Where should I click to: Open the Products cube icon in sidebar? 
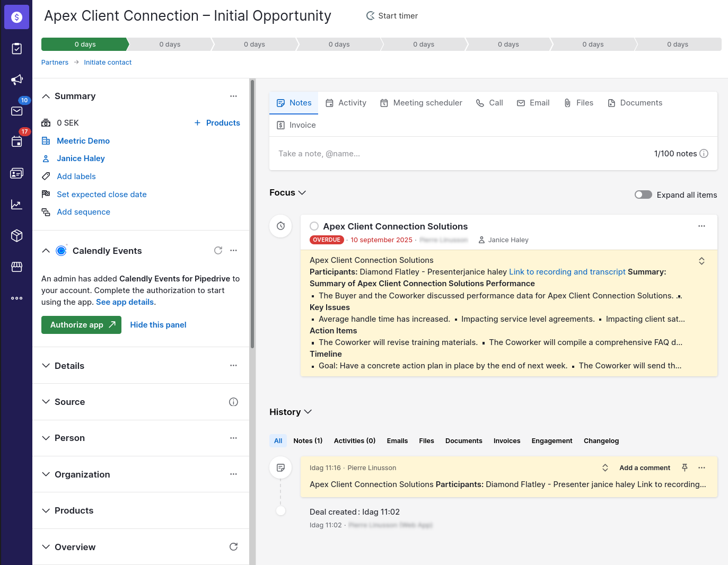click(16, 235)
